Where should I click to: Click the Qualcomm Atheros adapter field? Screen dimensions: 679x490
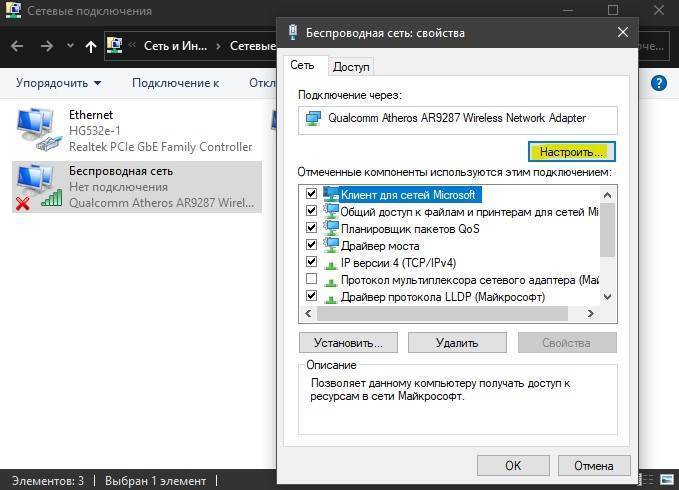tap(457, 119)
